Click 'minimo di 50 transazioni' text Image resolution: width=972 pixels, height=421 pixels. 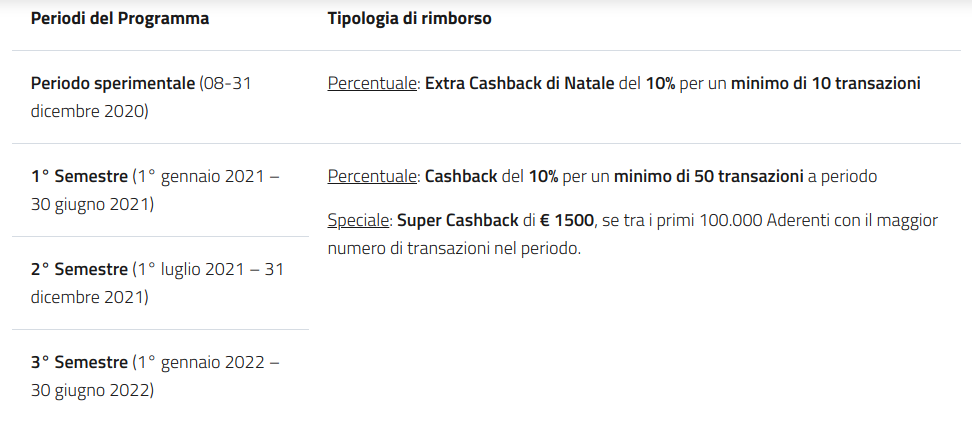click(709, 176)
